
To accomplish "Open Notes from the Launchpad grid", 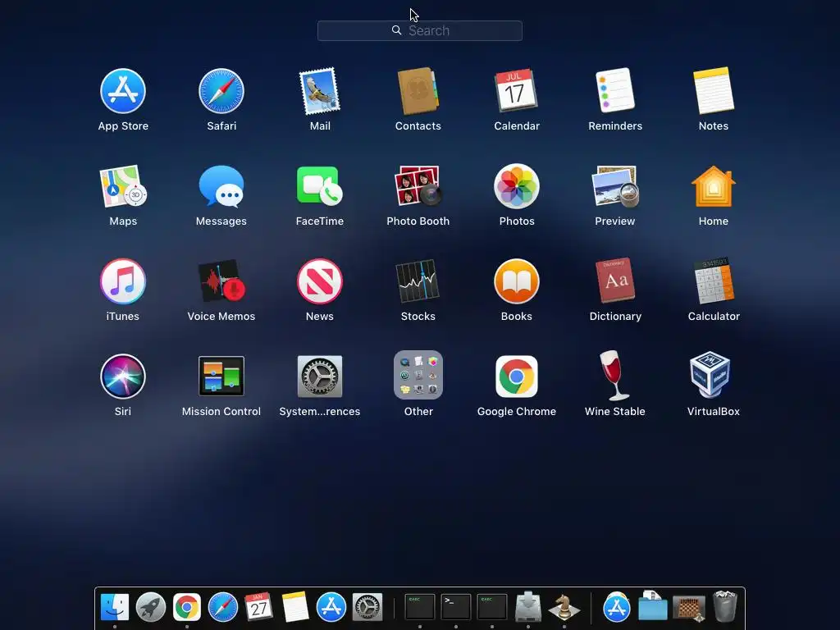I will tap(714, 90).
